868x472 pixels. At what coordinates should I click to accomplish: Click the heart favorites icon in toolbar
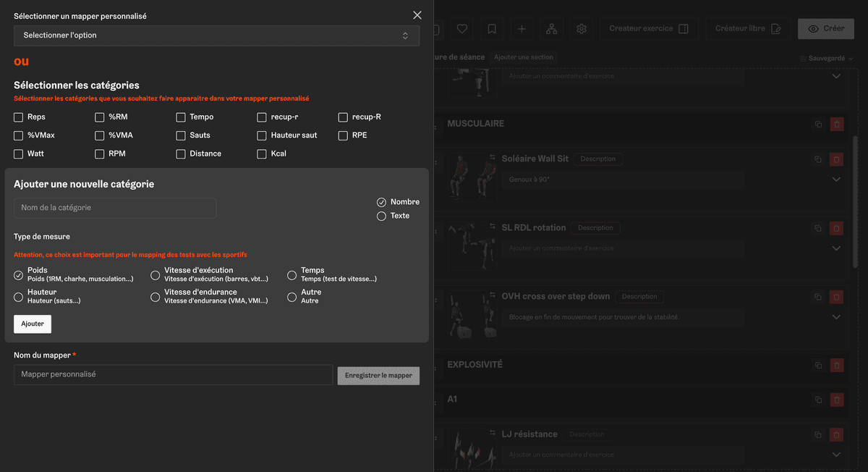[462, 29]
